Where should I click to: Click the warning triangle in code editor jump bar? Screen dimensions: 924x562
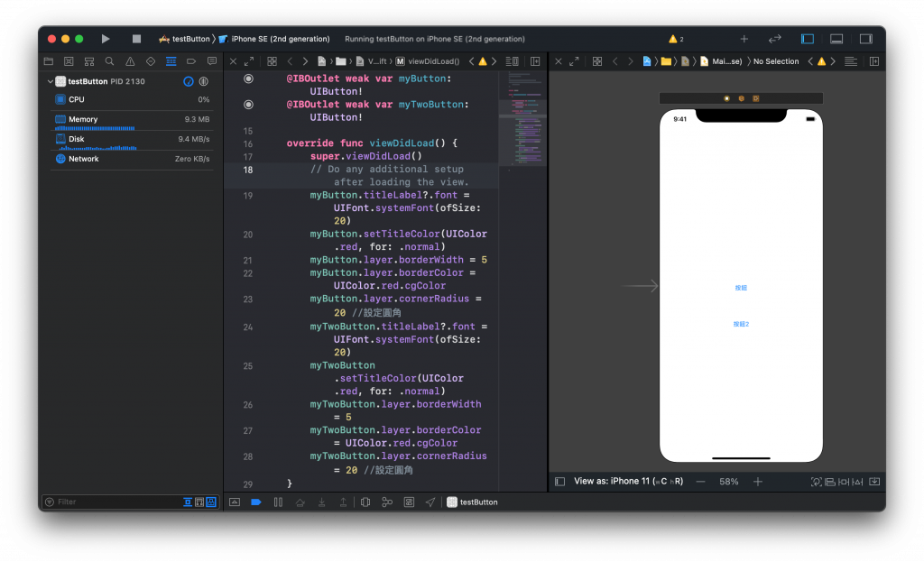point(483,61)
